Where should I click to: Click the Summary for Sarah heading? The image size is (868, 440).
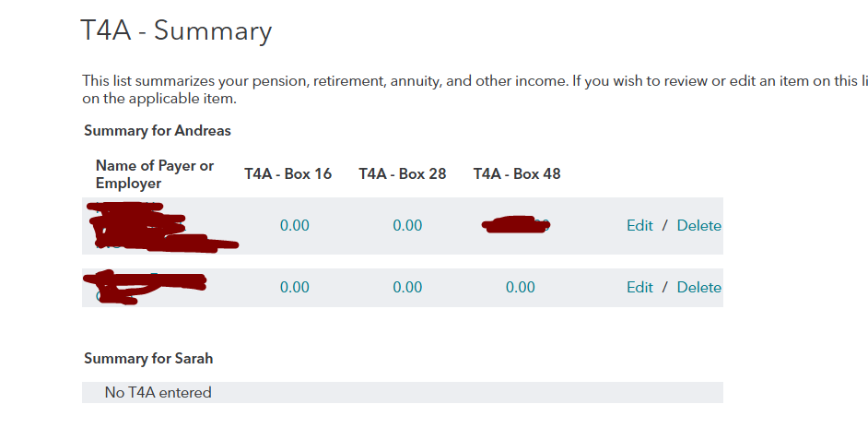coord(148,359)
